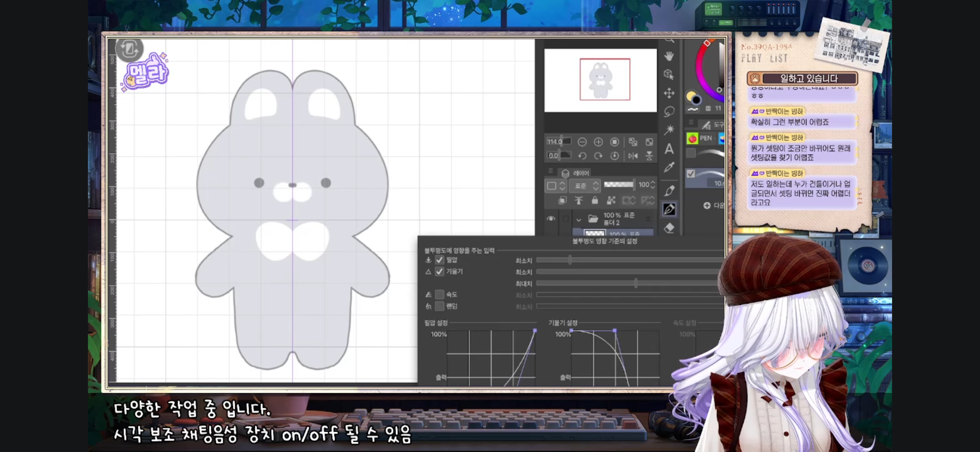Click the Navigator full-screen expand icon
Viewport: 980px width, 452px height.
[649, 142]
